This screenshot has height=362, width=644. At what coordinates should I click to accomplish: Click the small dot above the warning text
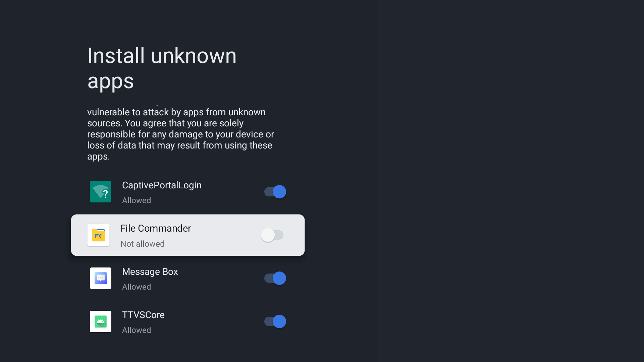click(x=157, y=106)
